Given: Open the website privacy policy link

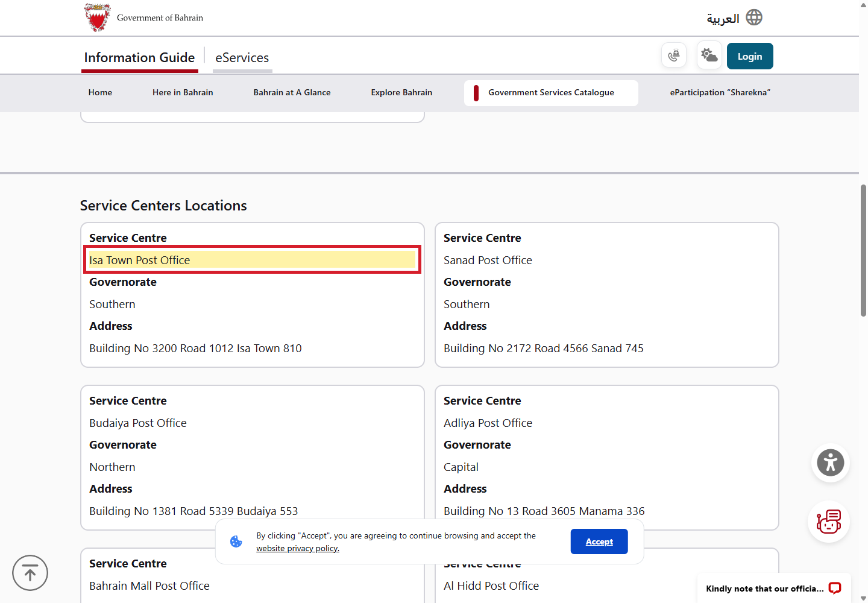Looking at the screenshot, I should [x=298, y=548].
